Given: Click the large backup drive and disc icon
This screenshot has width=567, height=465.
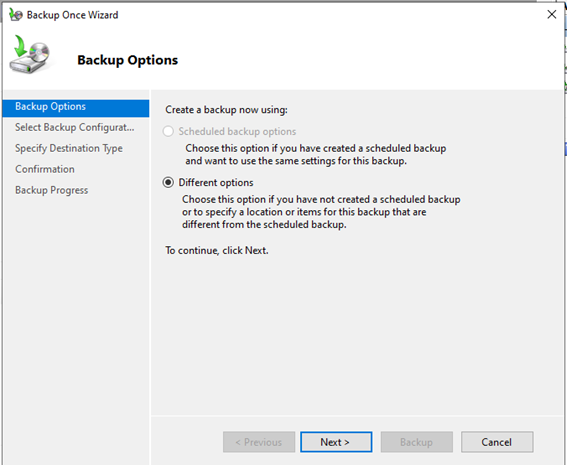Looking at the screenshot, I should click(30, 54).
